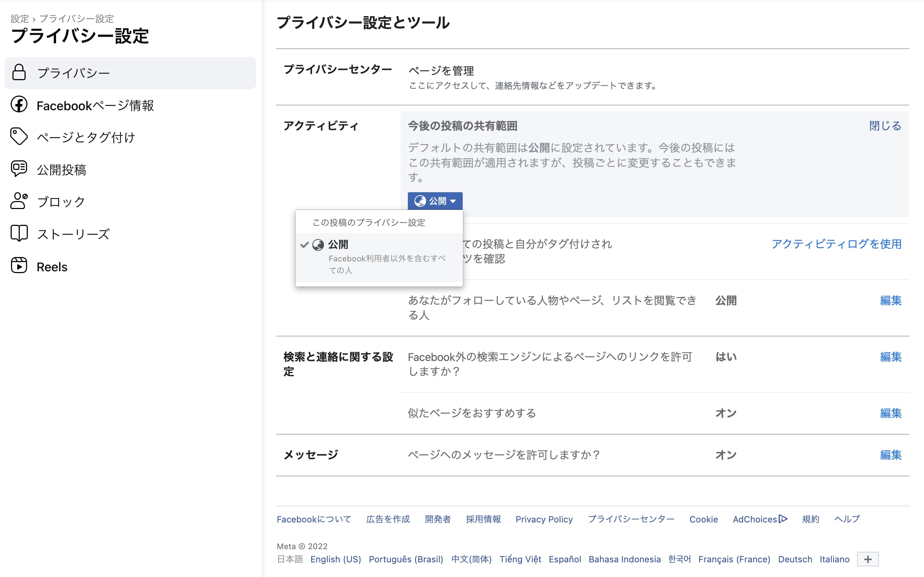This screenshot has height=577, width=924.
Task: Click the globe icon in the 公開 button
Action: pyautogui.click(x=420, y=201)
